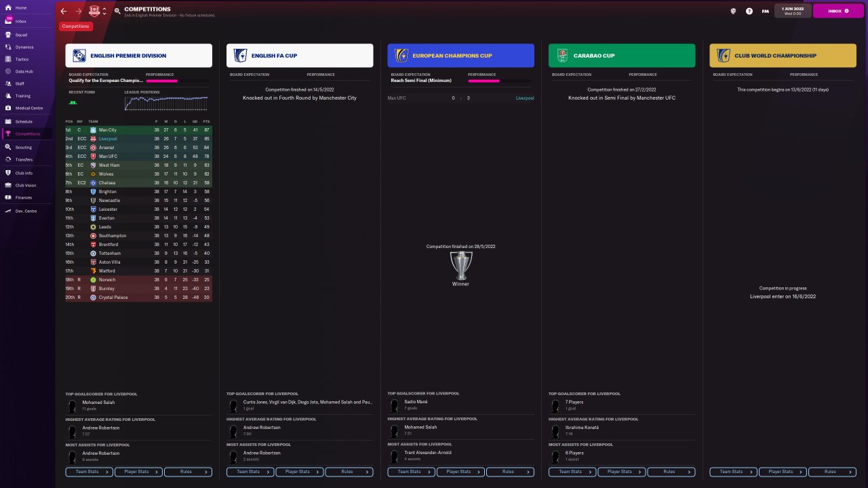Viewport: 868px width, 488px height.
Task: Open Team Stats for English FA Cup
Action: coord(250,472)
